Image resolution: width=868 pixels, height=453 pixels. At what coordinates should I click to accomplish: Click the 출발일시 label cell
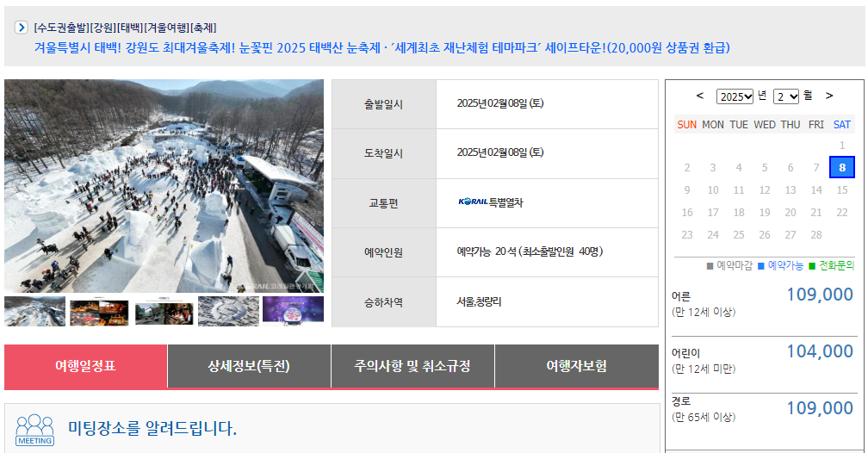(x=384, y=104)
